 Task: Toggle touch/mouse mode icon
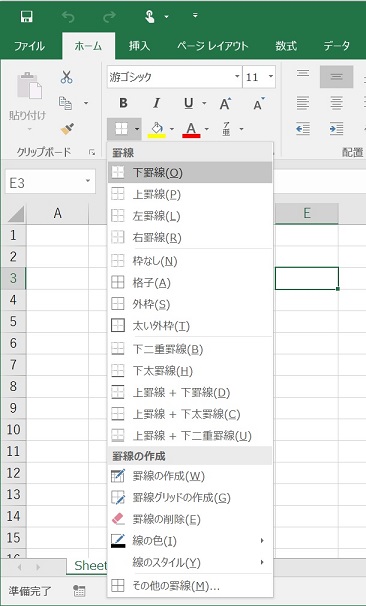point(150,16)
